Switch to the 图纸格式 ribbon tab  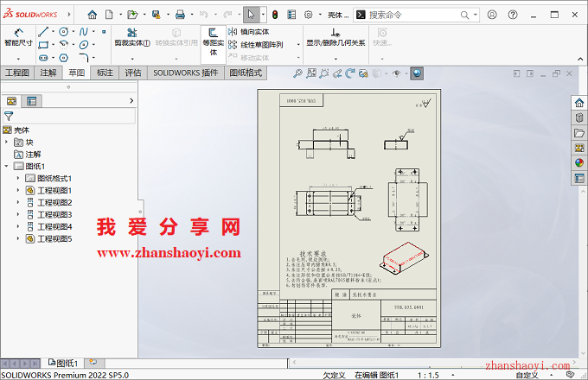coord(246,73)
